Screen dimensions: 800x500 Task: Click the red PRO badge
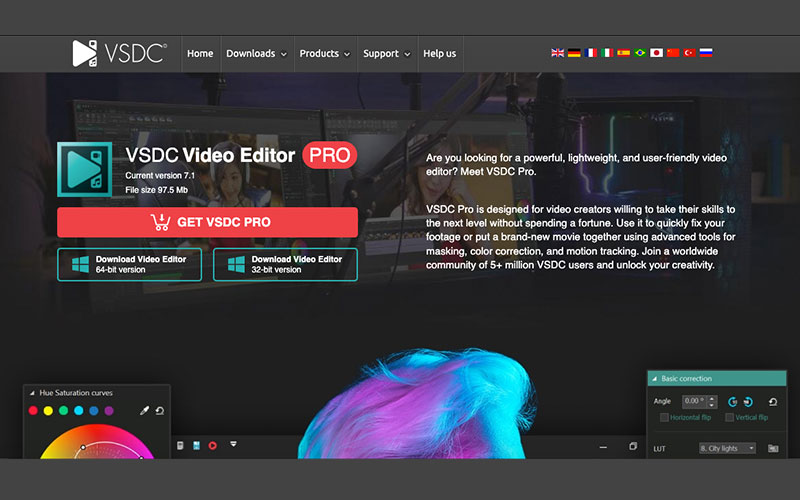pos(330,155)
